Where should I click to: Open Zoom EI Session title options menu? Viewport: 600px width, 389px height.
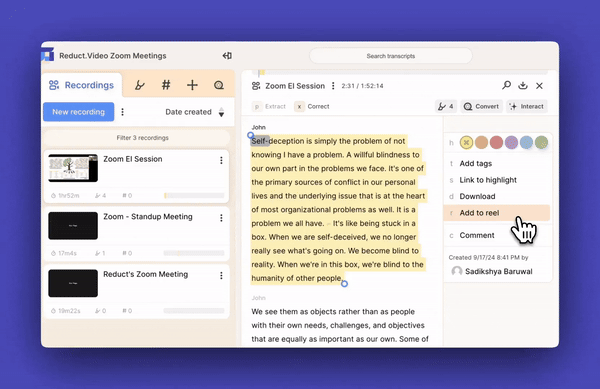(x=333, y=86)
